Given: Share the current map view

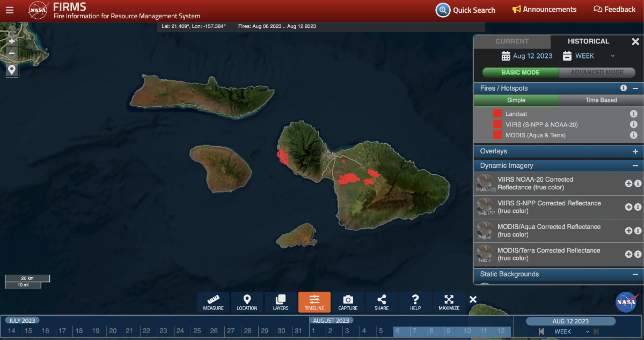Looking at the screenshot, I should coord(382,302).
